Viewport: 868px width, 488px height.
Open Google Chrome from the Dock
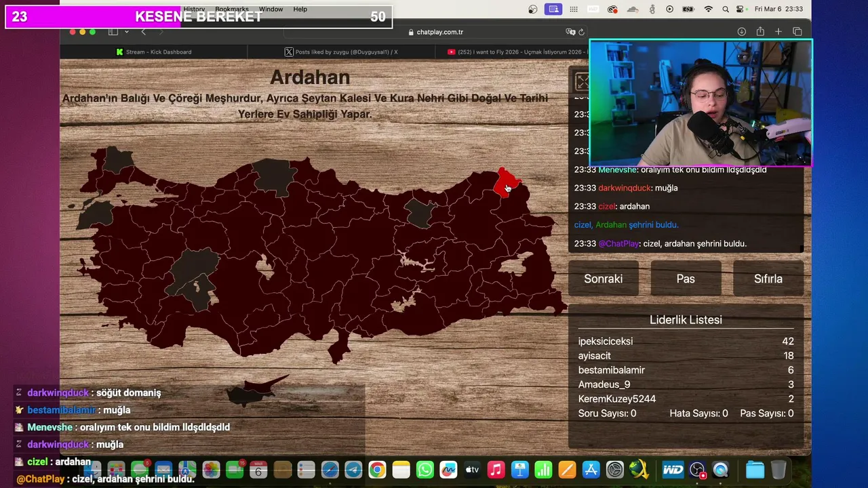tap(378, 470)
